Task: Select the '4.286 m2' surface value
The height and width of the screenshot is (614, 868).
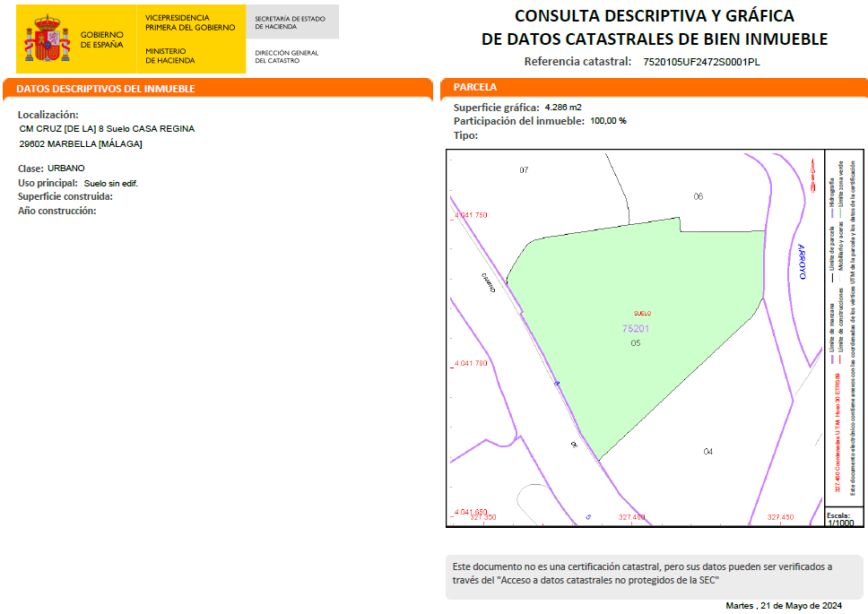Action: 563,108
